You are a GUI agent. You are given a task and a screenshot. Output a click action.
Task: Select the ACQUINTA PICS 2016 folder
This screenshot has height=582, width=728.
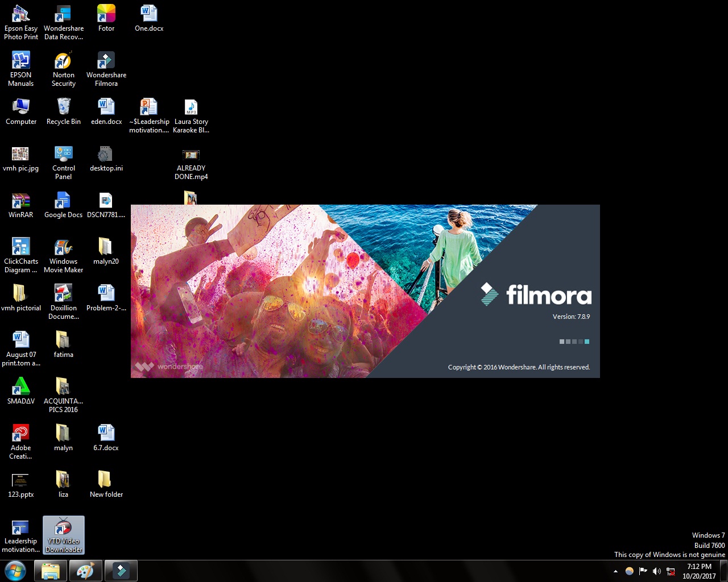(x=64, y=396)
